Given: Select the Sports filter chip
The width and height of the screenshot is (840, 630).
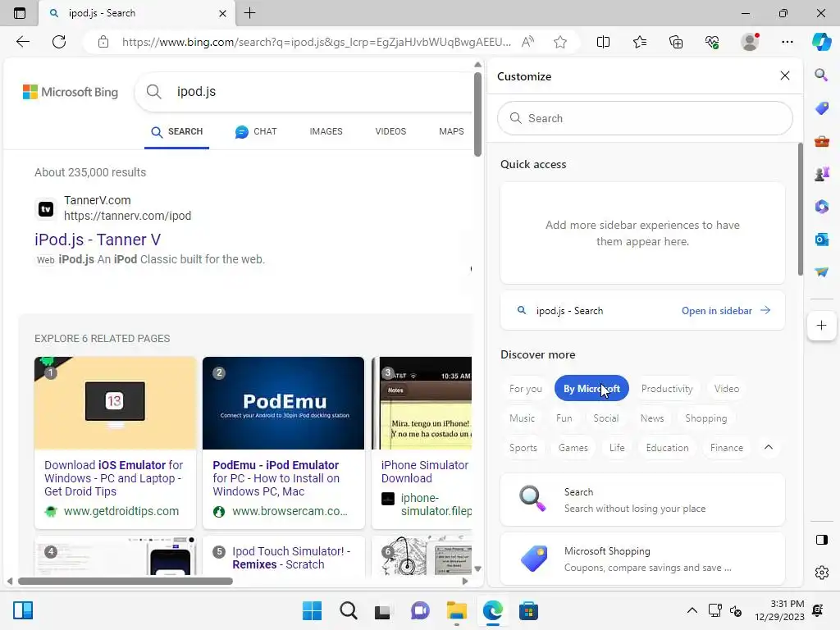Looking at the screenshot, I should pyautogui.click(x=523, y=447).
